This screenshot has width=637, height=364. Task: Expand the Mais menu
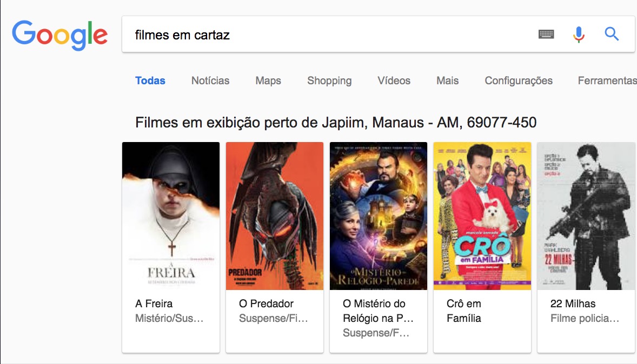(447, 80)
